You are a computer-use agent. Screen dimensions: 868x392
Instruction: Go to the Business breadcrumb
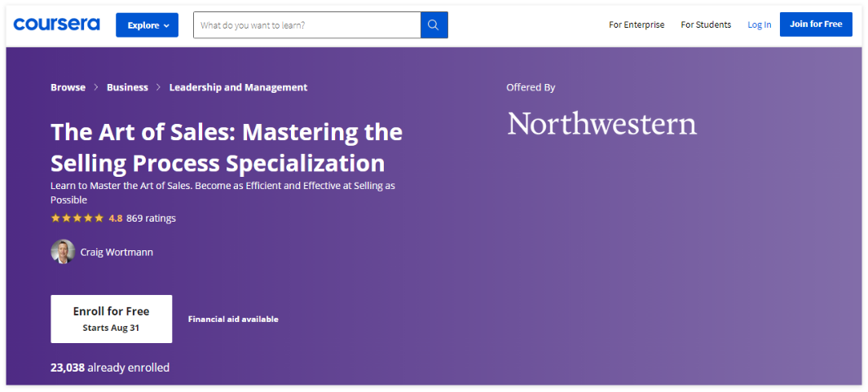click(127, 87)
